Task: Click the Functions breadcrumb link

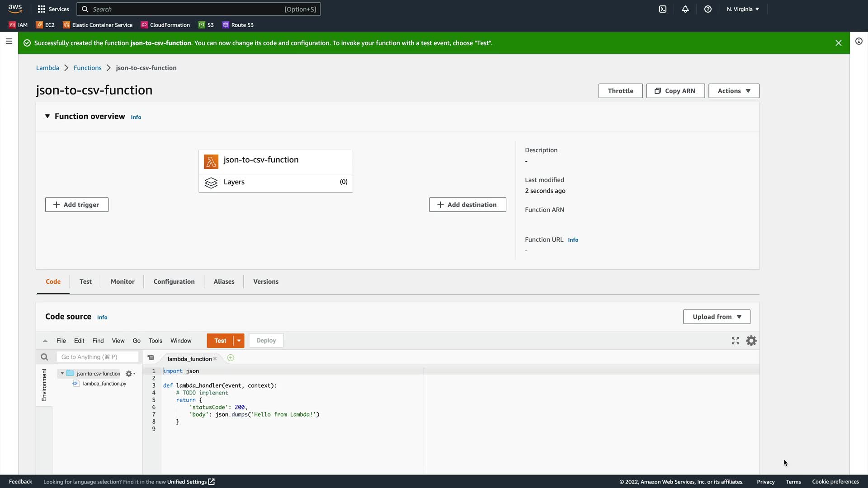Action: 87,68
